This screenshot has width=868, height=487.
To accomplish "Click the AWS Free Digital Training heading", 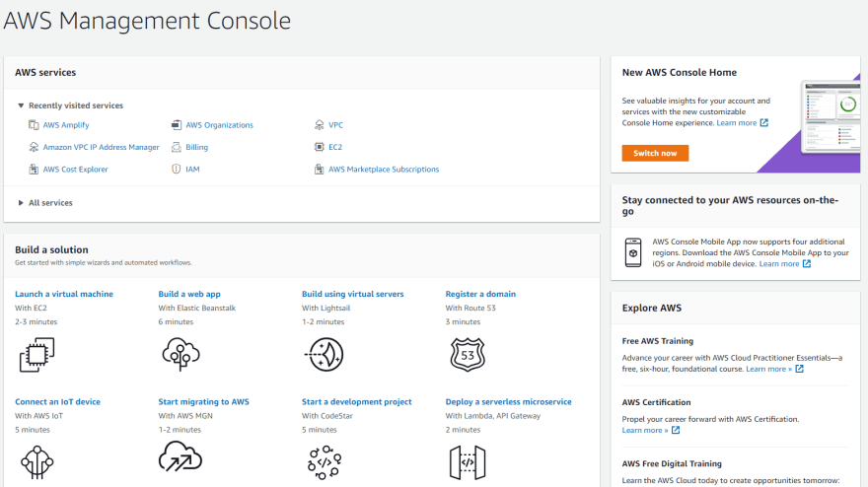I will tap(672, 463).
